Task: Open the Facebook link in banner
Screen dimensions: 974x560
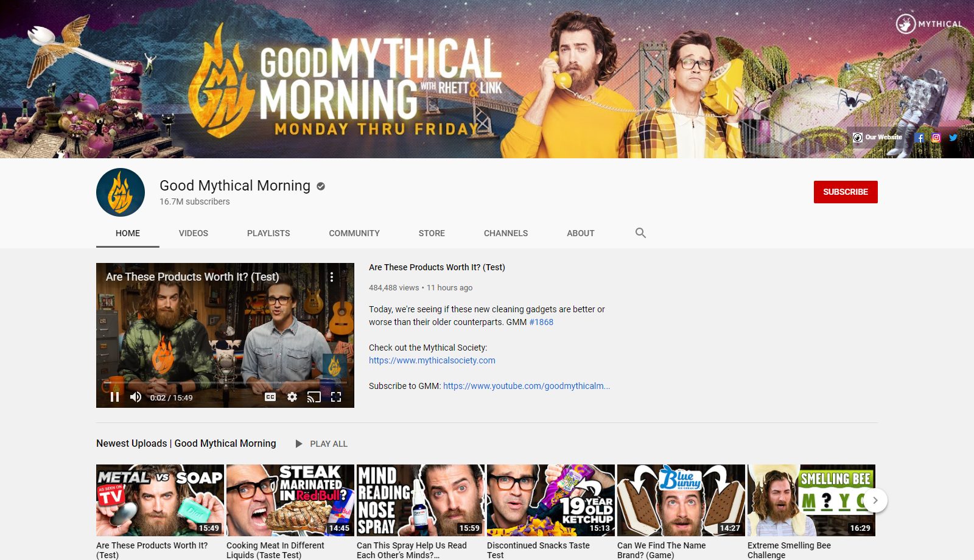Action: (919, 138)
